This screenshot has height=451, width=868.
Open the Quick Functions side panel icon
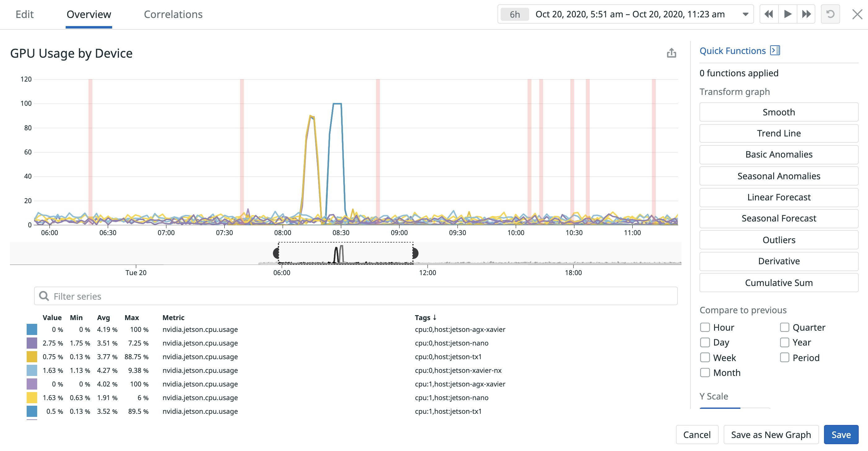coord(775,50)
